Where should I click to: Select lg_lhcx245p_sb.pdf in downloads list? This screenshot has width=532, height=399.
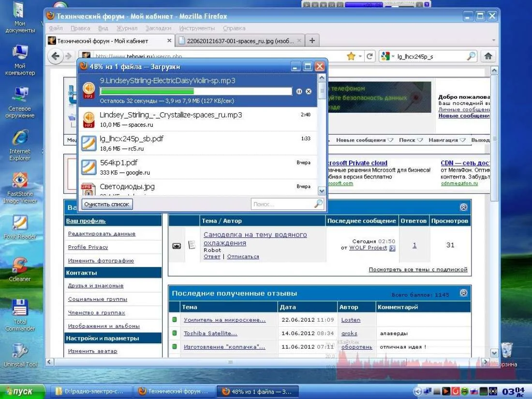click(198, 143)
